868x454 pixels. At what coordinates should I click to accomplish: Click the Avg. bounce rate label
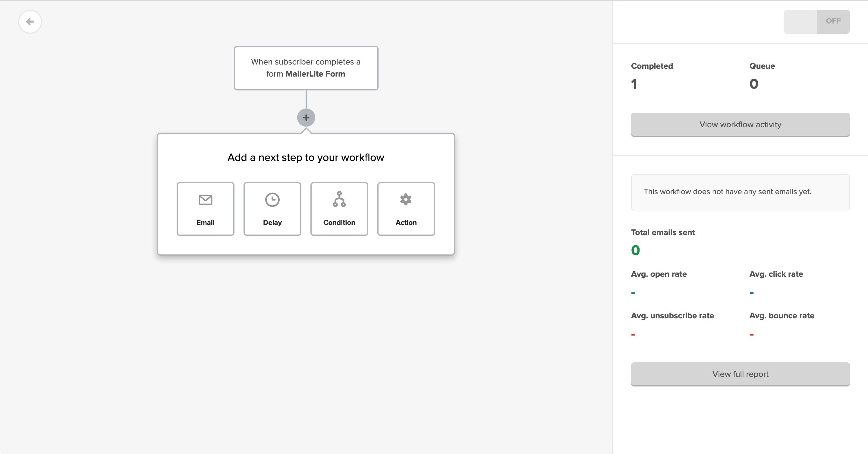(782, 316)
